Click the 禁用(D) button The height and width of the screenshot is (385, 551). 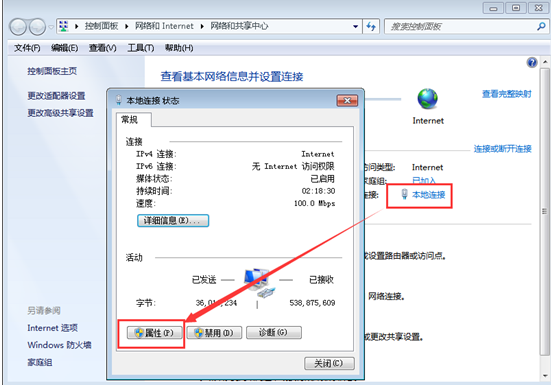[214, 333]
